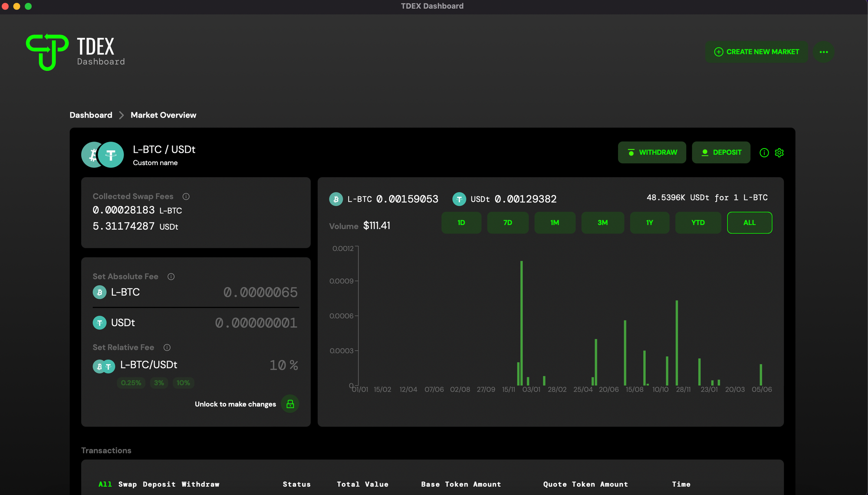Withdraw funds from the market
The height and width of the screenshot is (495, 868).
point(652,152)
